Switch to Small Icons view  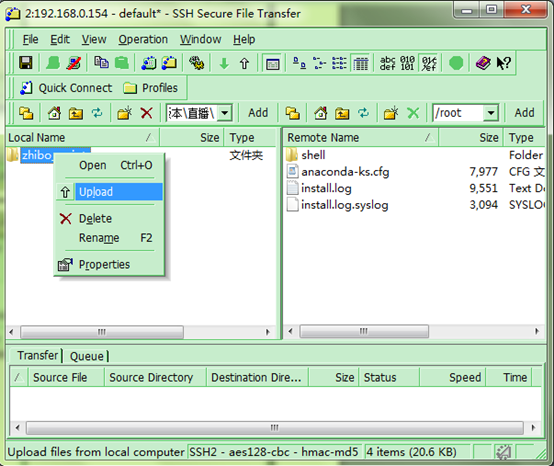click(x=319, y=63)
